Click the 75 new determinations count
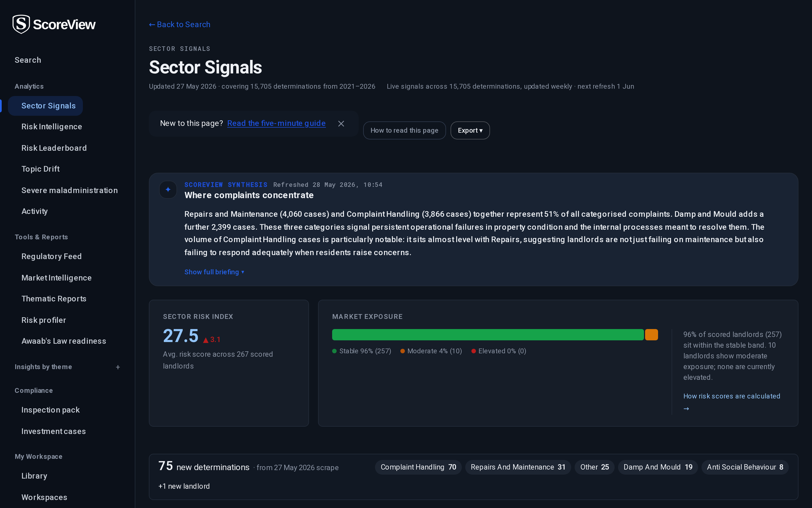 click(x=166, y=466)
